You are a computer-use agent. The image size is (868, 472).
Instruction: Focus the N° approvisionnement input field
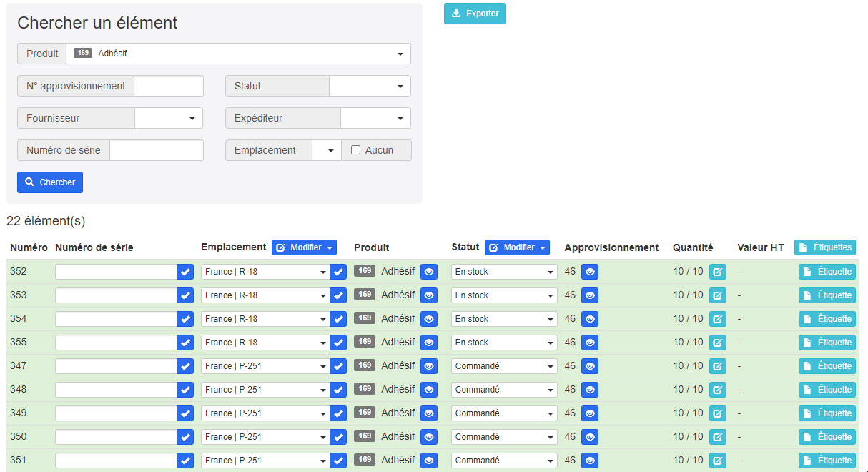point(169,86)
